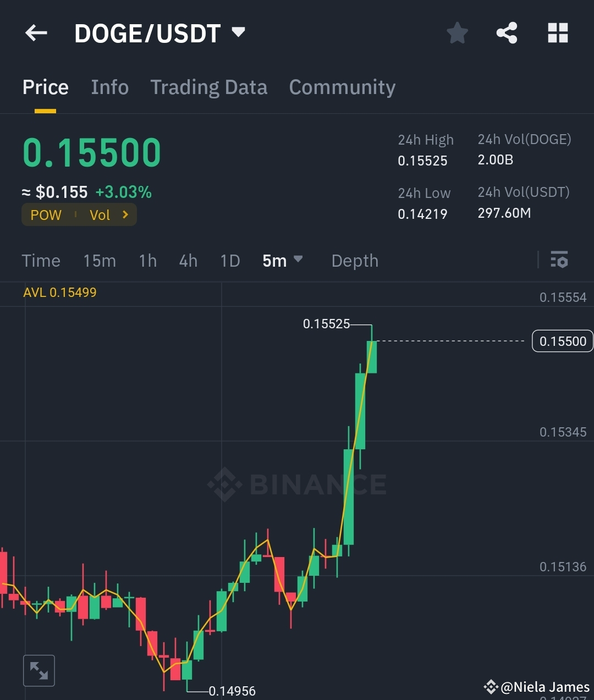Favorite the DOGE/USDT pair using the star
Image resolution: width=594 pixels, height=700 pixels.
[457, 33]
